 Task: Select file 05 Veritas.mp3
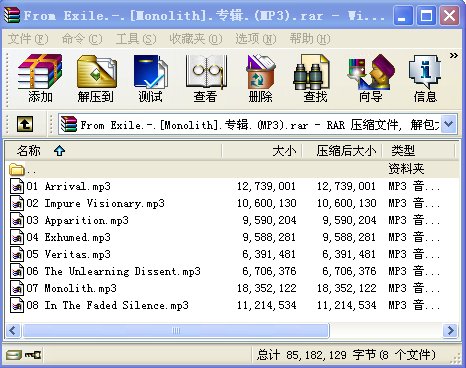click(x=232, y=254)
